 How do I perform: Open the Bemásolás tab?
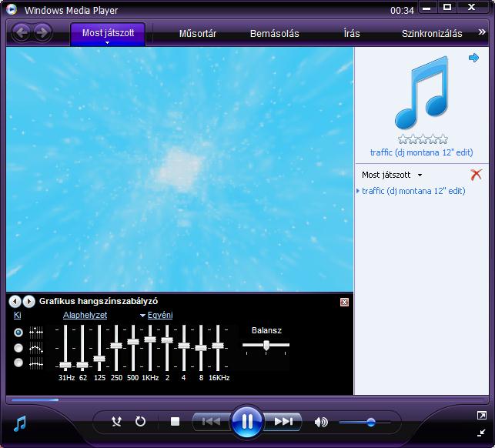[274, 33]
